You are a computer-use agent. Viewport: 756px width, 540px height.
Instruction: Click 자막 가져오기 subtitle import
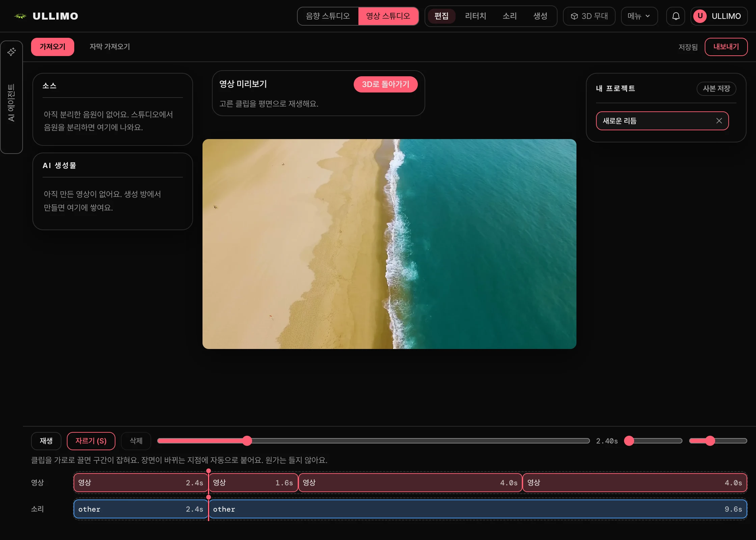pyautogui.click(x=110, y=47)
